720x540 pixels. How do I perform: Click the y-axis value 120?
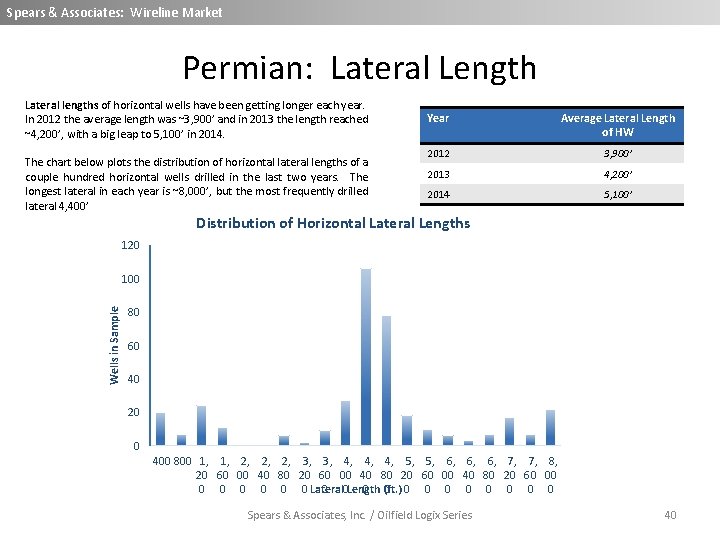tap(130, 245)
